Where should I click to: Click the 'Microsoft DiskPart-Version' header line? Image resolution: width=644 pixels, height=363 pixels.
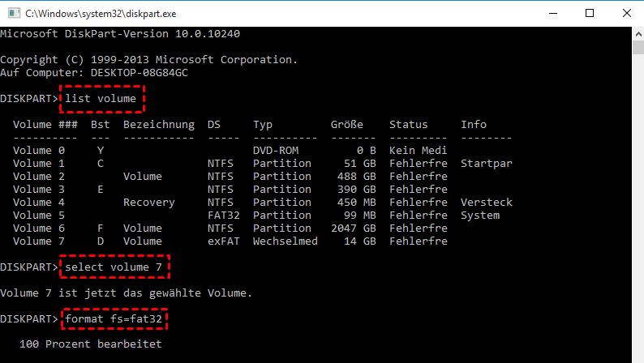point(120,34)
